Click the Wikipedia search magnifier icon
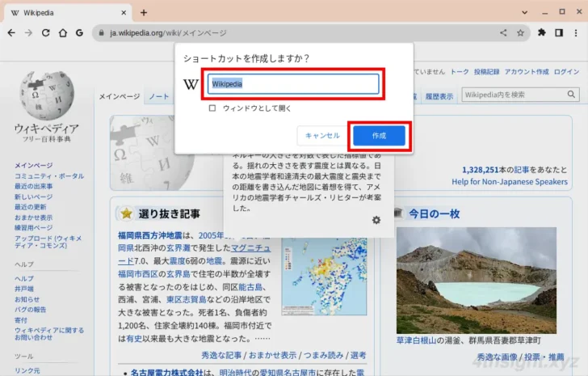Screen dimensions: 588x376 pos(571,95)
